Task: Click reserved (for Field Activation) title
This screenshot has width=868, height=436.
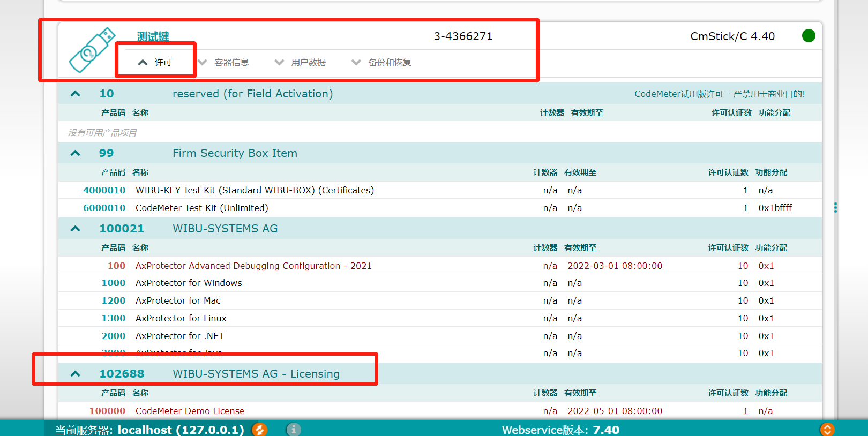Action: [x=252, y=94]
